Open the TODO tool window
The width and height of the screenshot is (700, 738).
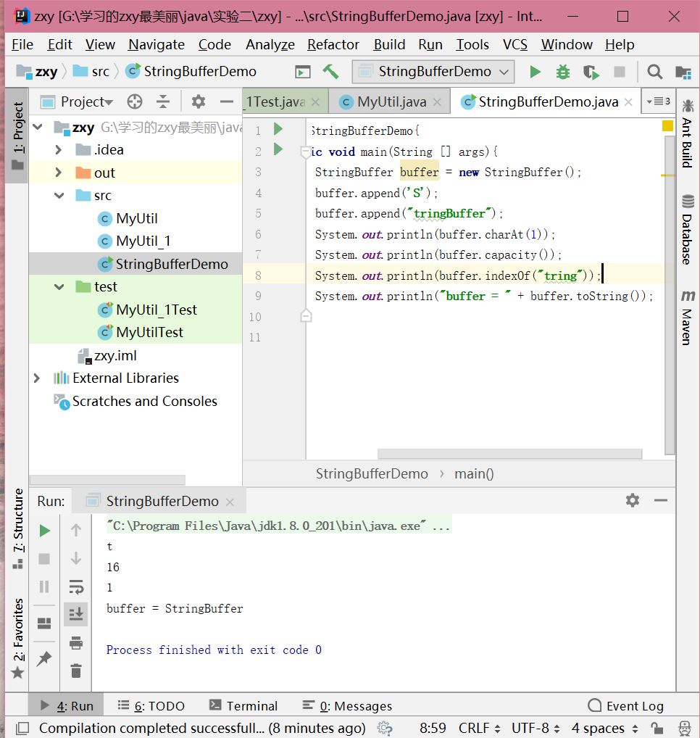pyautogui.click(x=151, y=706)
